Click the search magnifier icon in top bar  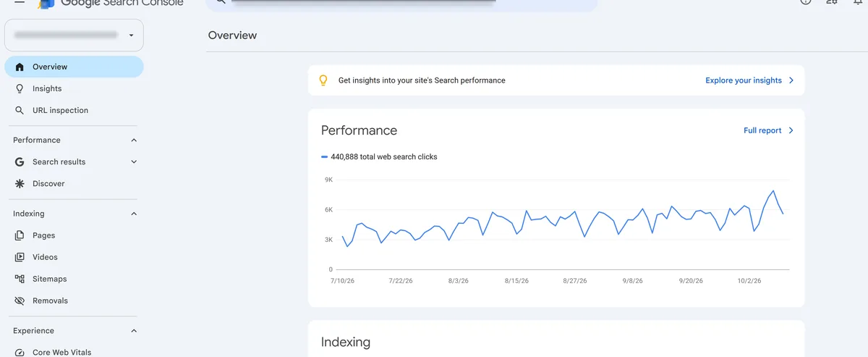coord(221,2)
